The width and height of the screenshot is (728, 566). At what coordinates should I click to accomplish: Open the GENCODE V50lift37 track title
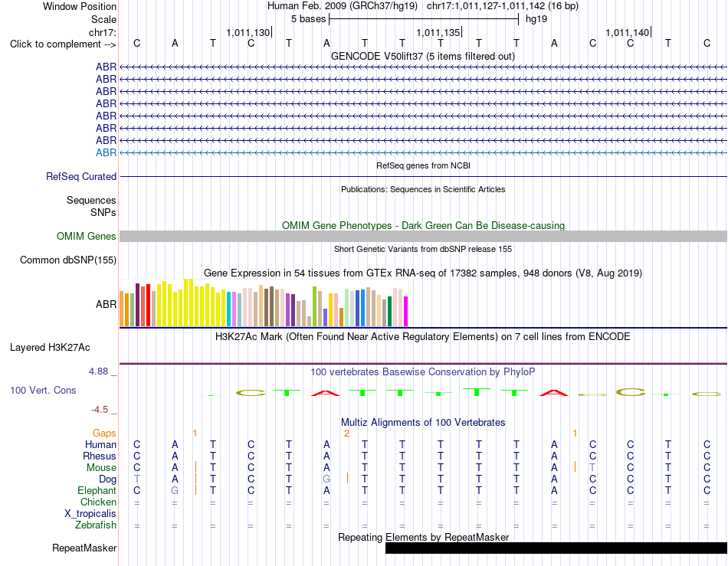point(422,56)
